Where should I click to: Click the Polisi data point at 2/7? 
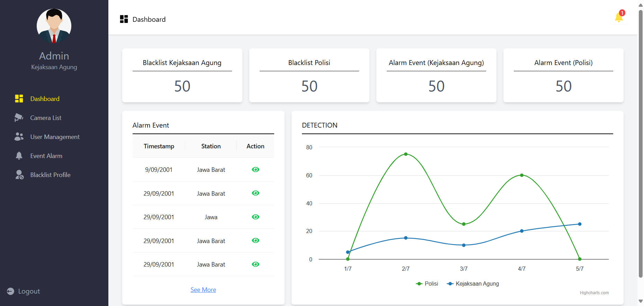(406, 154)
